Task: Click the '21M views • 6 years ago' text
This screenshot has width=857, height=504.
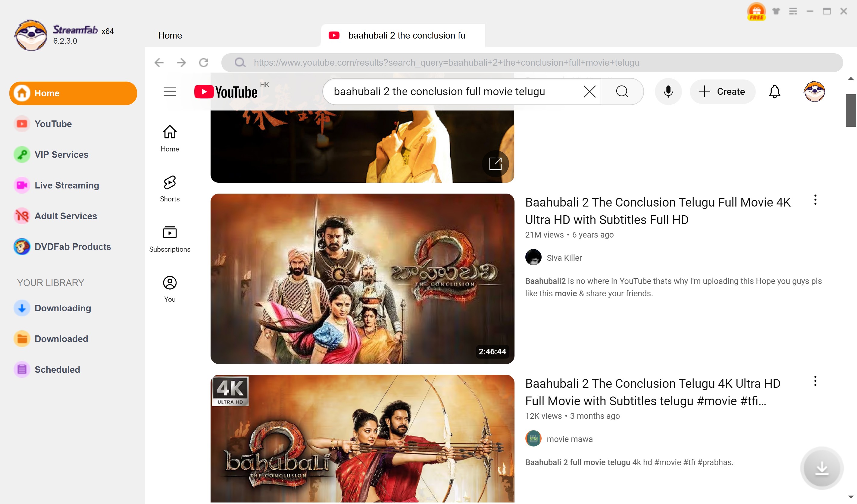Action: click(x=569, y=235)
